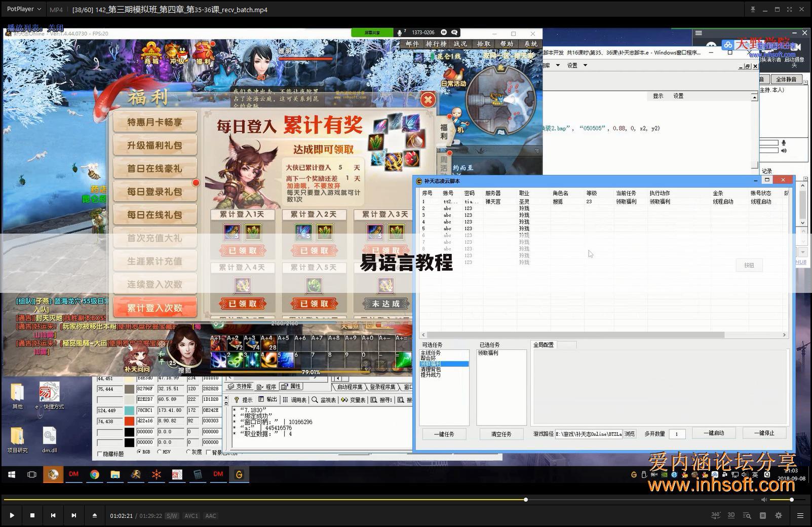Viewport: 812px width, 527px height.
Task: Open the 设置 dropdown in the IDE menu
Action: (577, 65)
